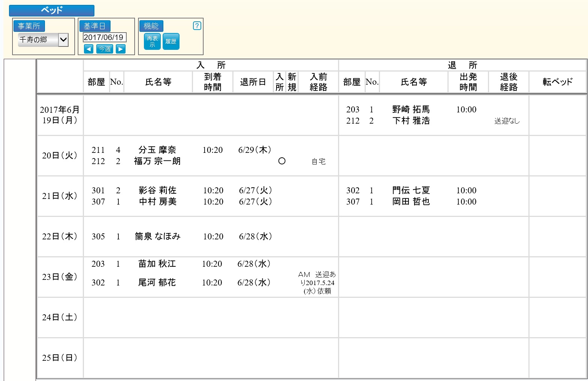This screenshot has width=588, height=381.
Task: Click the help question mark icon
Action: 197,26
